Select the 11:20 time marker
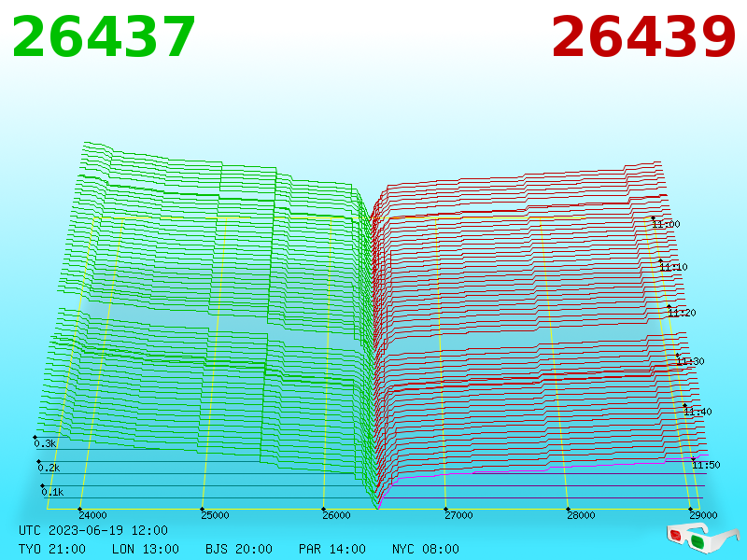747x560 pixels. click(x=682, y=313)
